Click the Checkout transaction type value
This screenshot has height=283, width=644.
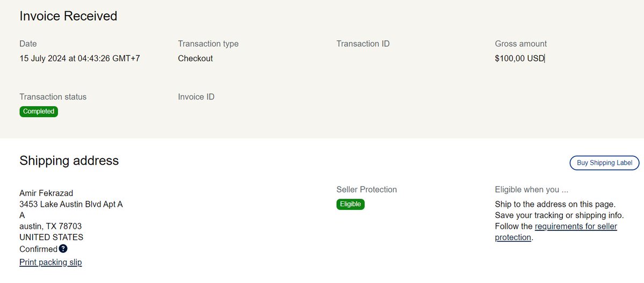[196, 59]
